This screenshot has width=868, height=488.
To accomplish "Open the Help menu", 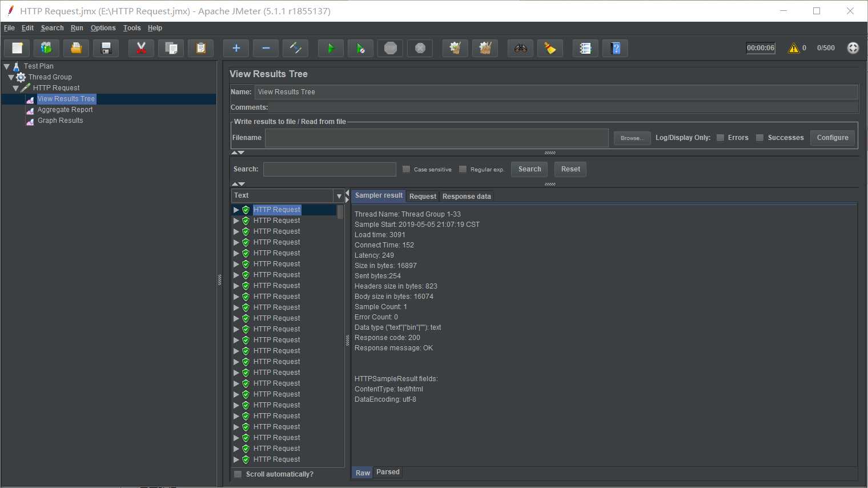I will [x=155, y=28].
